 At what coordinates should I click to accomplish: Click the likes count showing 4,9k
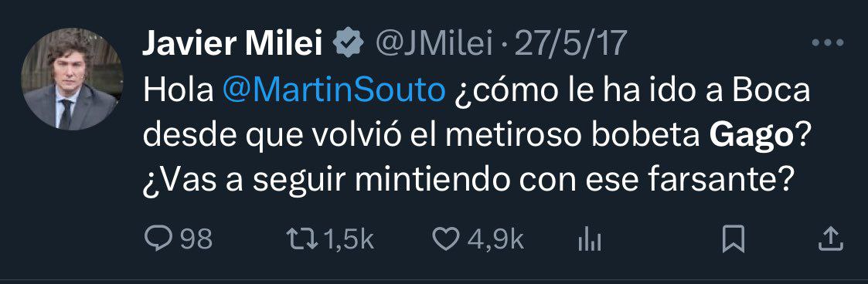(x=495, y=240)
